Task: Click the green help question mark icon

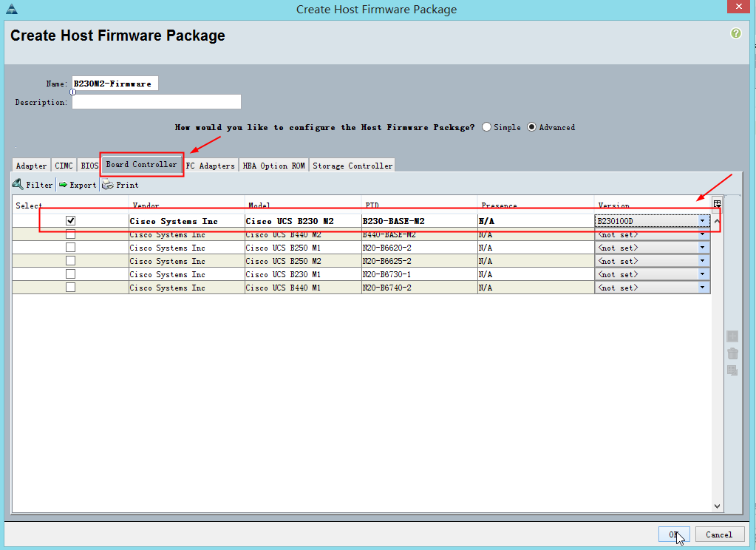Action: click(736, 33)
